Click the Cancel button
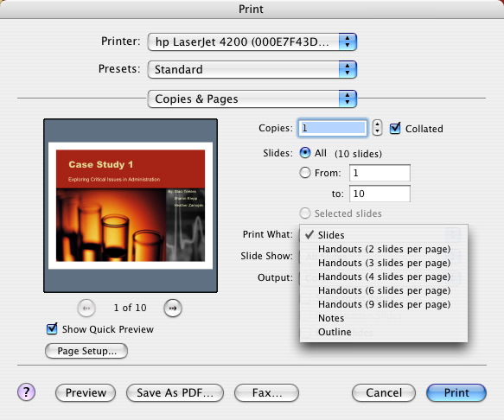The image size is (504, 420). (x=384, y=392)
